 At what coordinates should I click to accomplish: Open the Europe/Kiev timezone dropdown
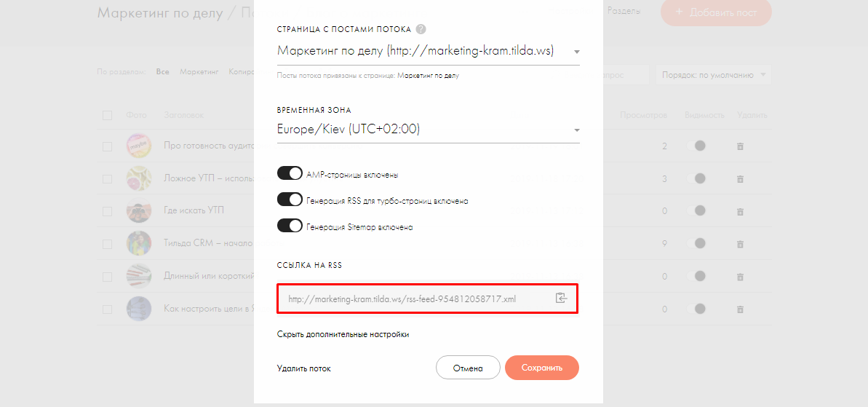(428, 130)
